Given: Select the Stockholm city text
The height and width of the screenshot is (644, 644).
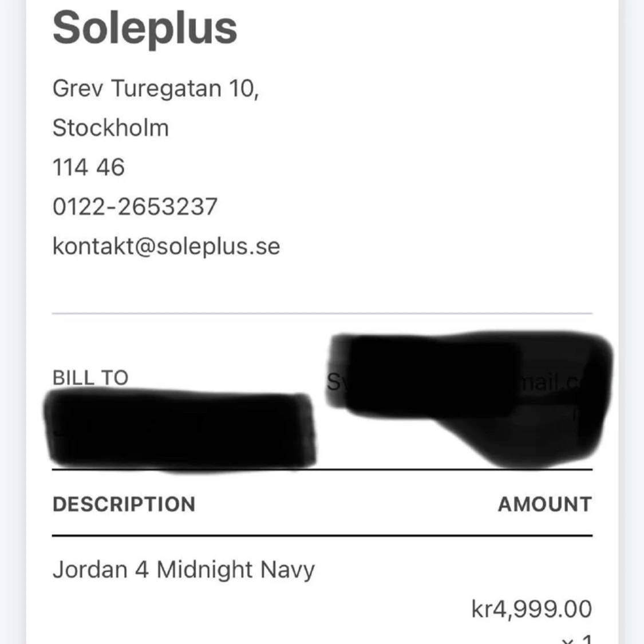Looking at the screenshot, I should tap(110, 128).
